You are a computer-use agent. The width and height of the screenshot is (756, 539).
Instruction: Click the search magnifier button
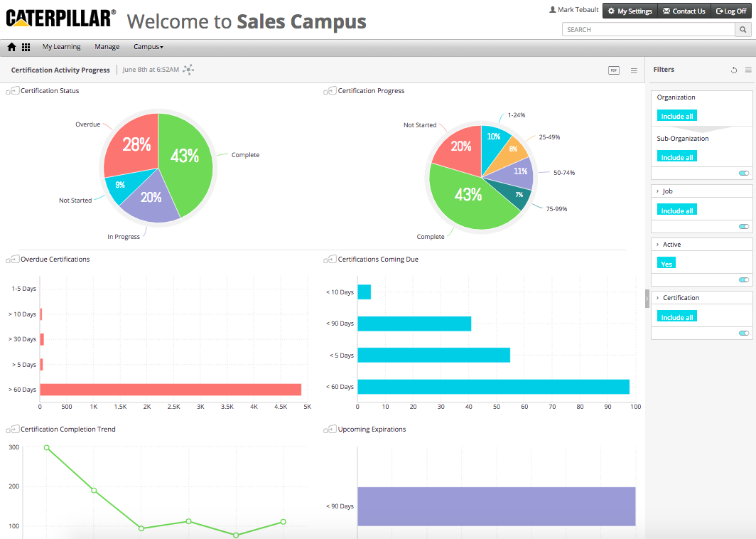click(743, 30)
